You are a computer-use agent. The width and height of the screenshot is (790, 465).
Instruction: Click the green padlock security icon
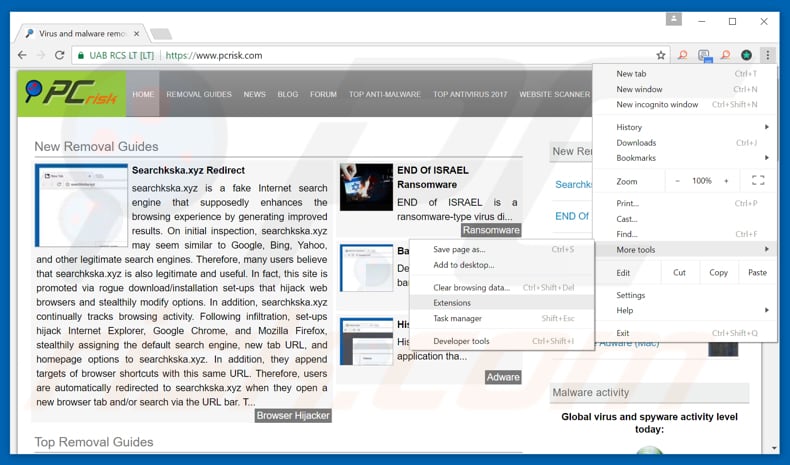[81, 55]
